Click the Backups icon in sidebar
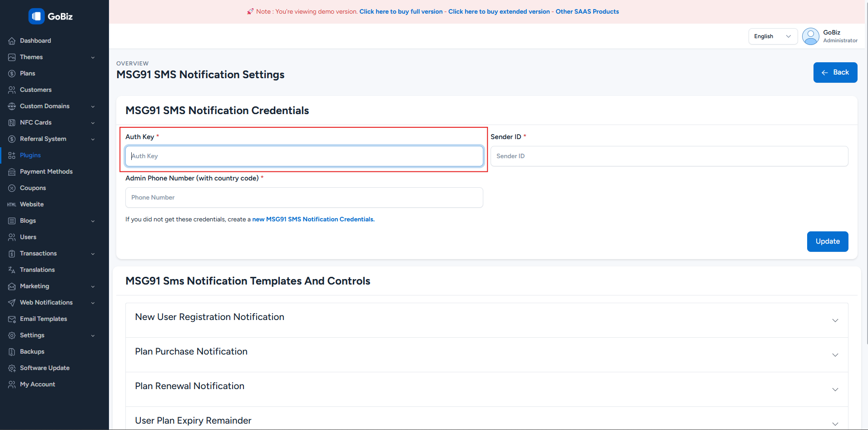 (12, 352)
